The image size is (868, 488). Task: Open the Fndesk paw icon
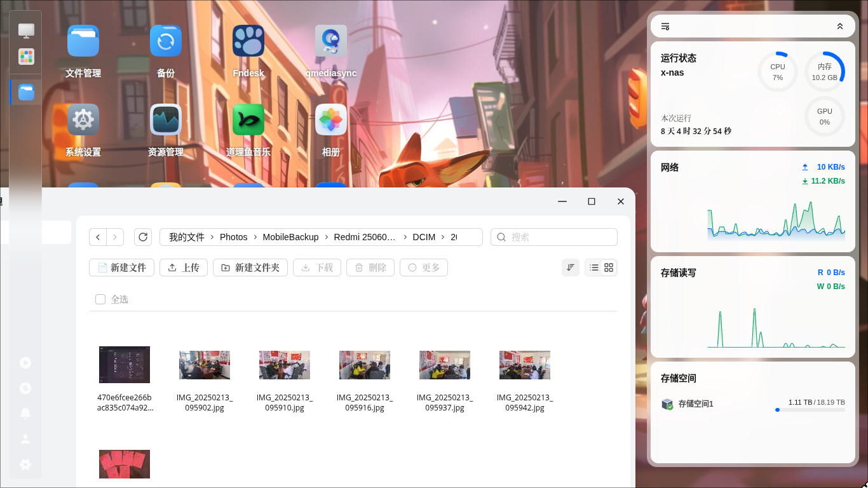[x=248, y=41]
